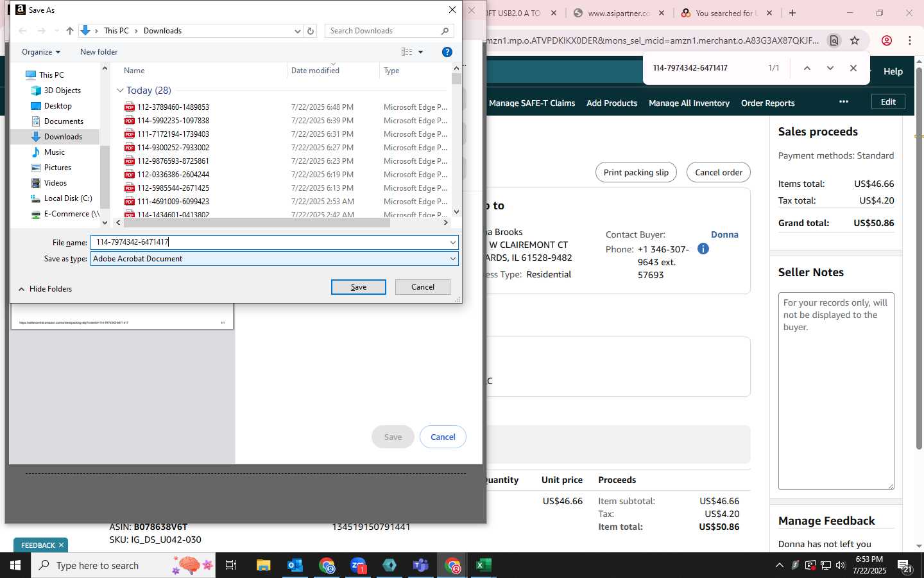The image size is (924, 578).
Task: Open Excel from the taskbar
Action: pyautogui.click(x=483, y=565)
